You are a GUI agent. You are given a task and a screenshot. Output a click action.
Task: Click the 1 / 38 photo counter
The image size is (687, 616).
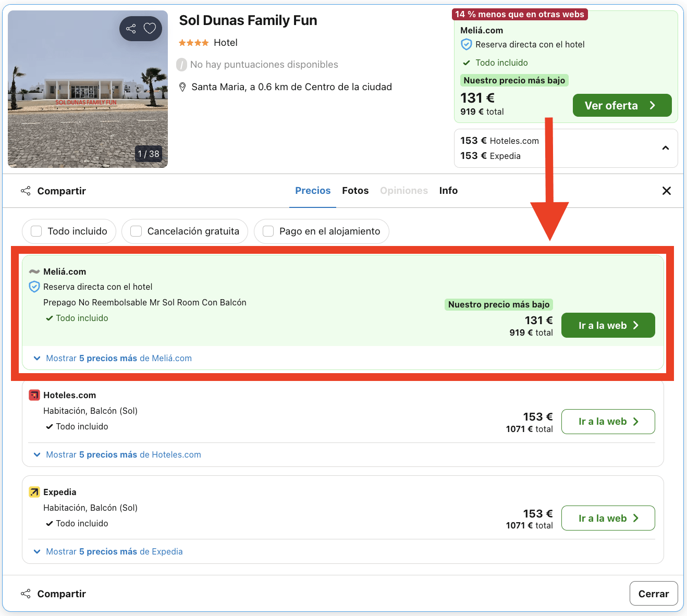click(149, 154)
